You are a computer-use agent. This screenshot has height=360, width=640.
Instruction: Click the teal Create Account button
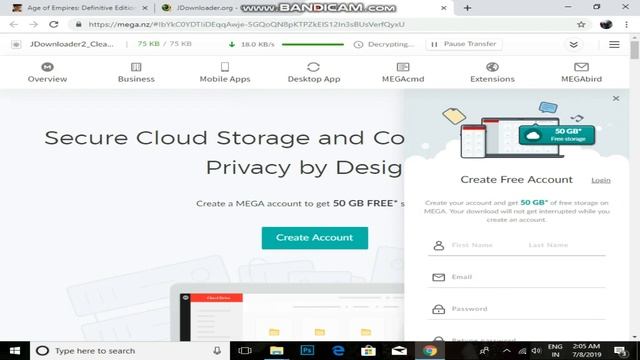[315, 238]
